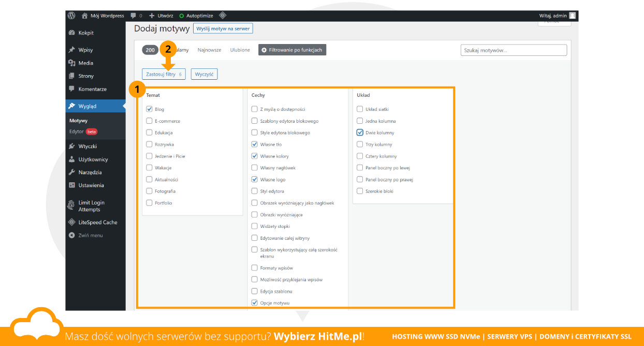
Task: Check the Cztery kolumny checkbox
Action: pos(360,156)
